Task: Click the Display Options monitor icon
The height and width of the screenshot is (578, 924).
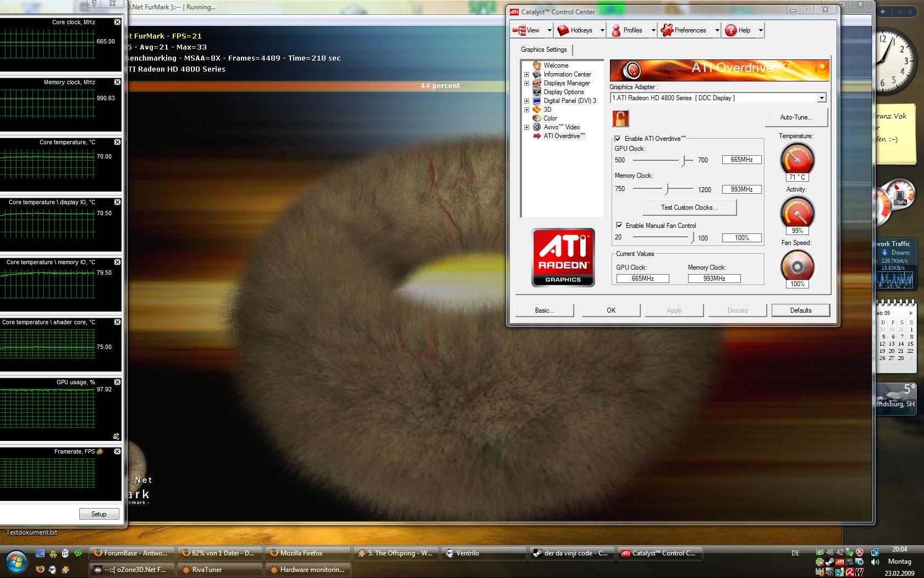Action: point(537,92)
